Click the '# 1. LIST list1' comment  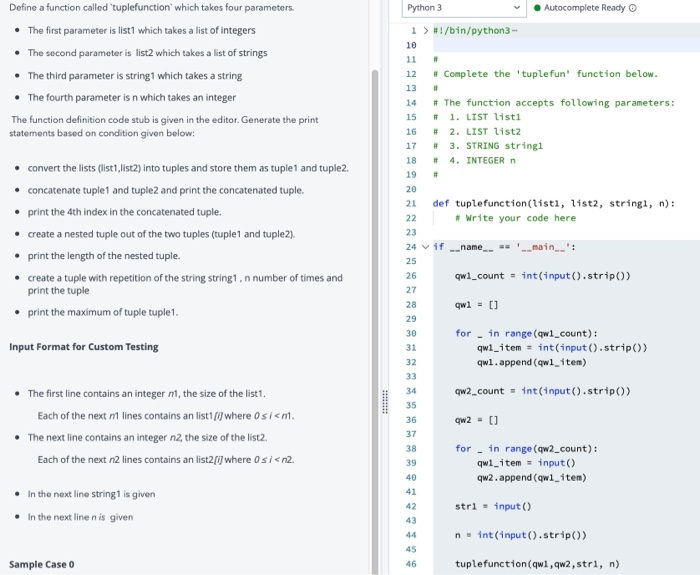click(x=476, y=117)
